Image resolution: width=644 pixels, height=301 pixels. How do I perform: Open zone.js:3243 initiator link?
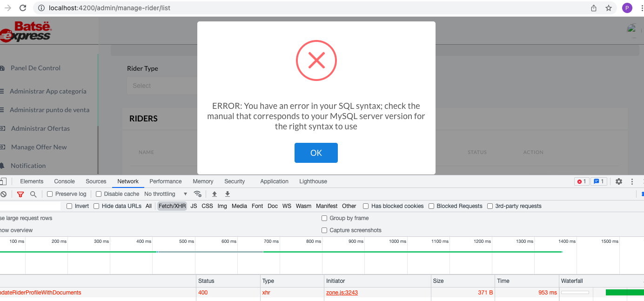pos(342,293)
